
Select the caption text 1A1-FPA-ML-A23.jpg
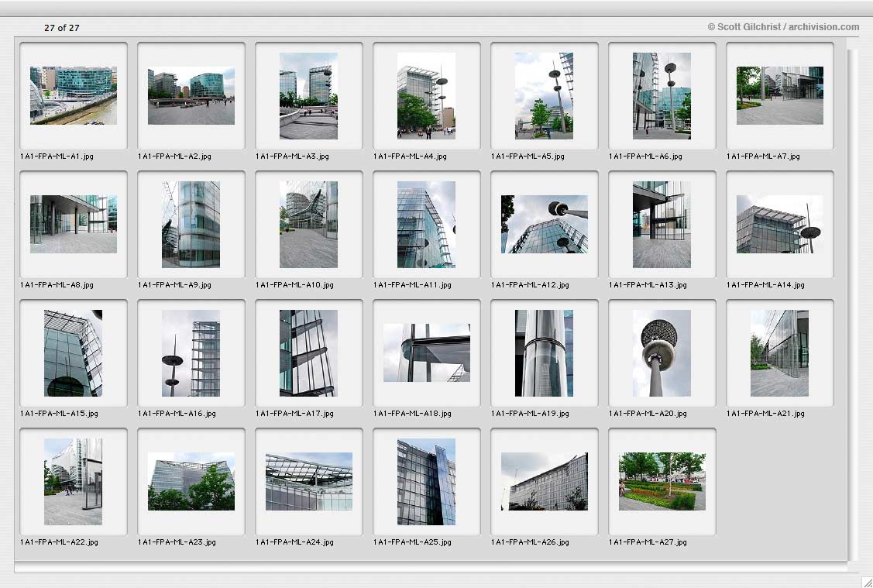[x=177, y=542]
